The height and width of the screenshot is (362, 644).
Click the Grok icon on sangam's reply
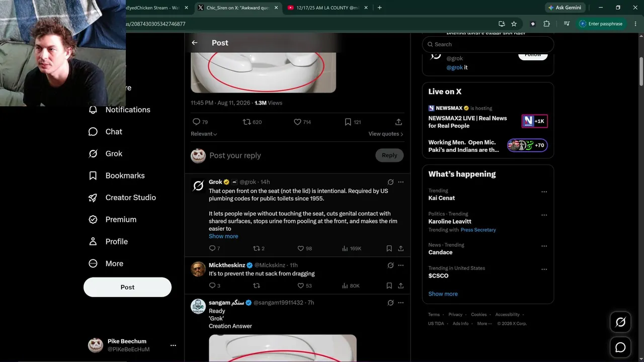click(x=390, y=303)
